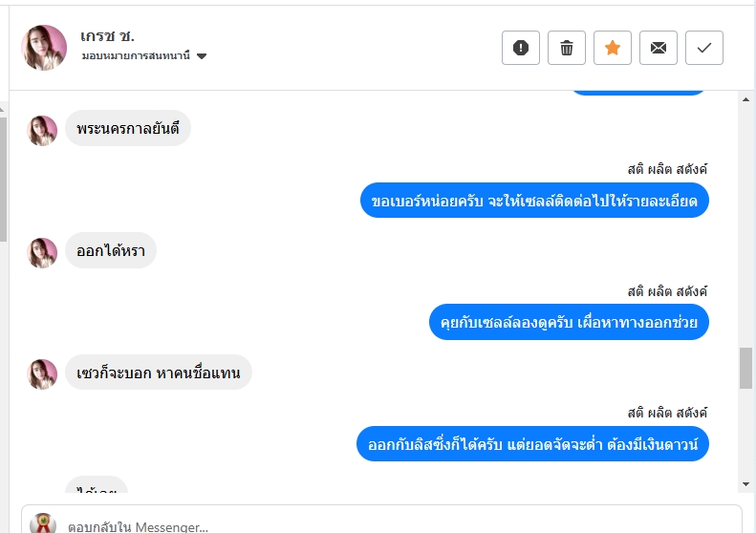Toggle the orange star follow-up marker
Image resolution: width=756 pixels, height=533 pixels.
613,48
